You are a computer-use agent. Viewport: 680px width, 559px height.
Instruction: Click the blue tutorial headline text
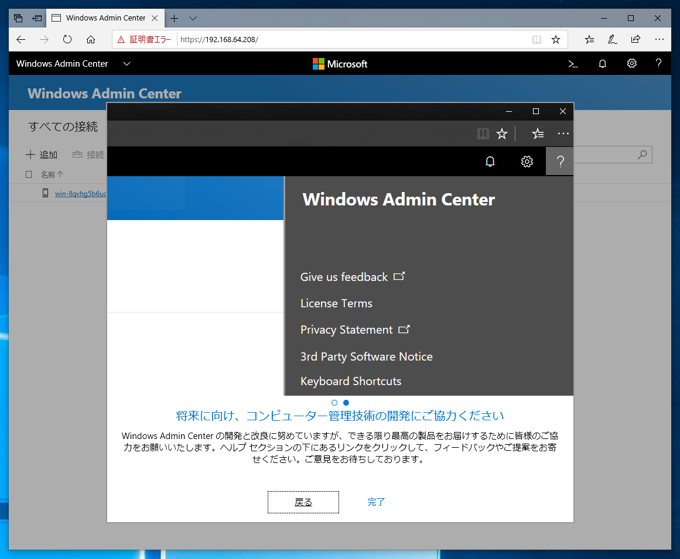(340, 416)
